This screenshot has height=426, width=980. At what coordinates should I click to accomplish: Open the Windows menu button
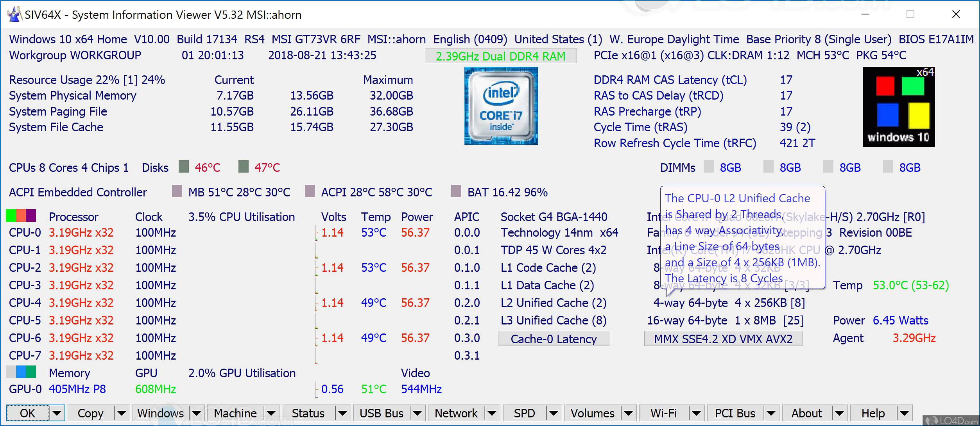pos(161,413)
